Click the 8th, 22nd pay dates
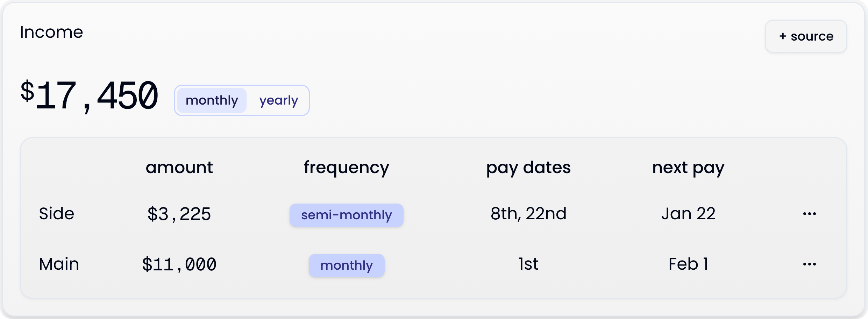 click(528, 214)
